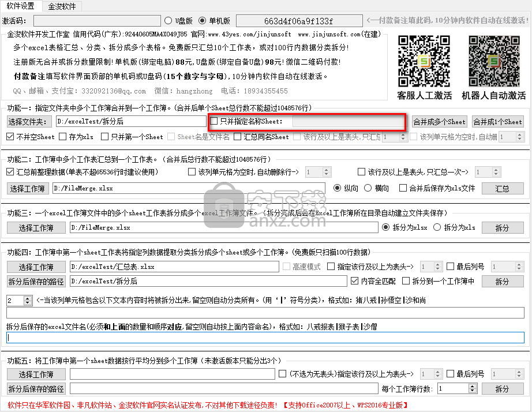The height and width of the screenshot is (412, 532).
Task: Click the 激活码 input field
Action: pyautogui.click(x=97, y=21)
